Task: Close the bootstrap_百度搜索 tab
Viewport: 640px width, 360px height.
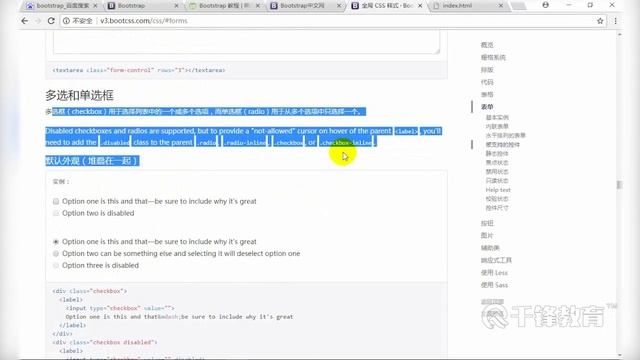Action: (x=95, y=6)
